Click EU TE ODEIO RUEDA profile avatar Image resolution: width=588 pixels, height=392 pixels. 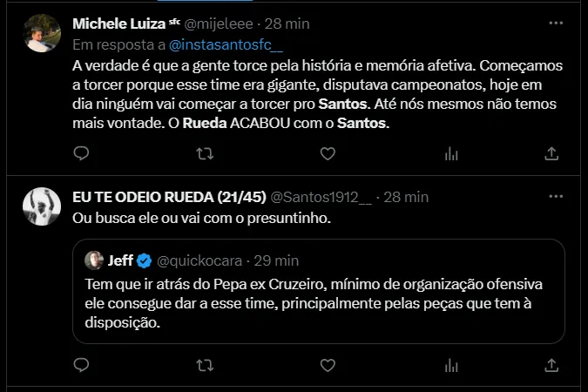pyautogui.click(x=41, y=207)
